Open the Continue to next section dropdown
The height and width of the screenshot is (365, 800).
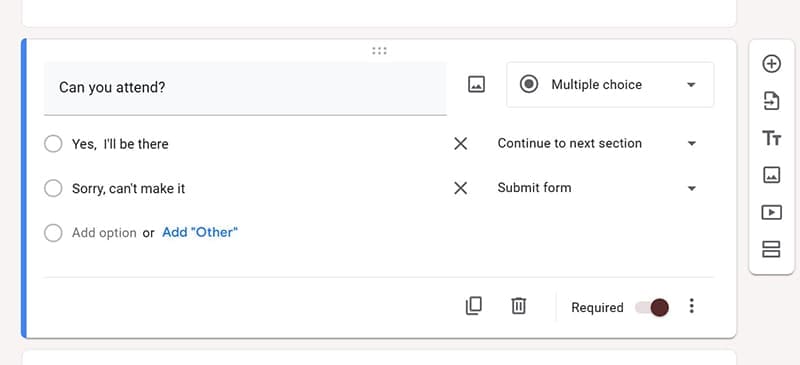[597, 143]
